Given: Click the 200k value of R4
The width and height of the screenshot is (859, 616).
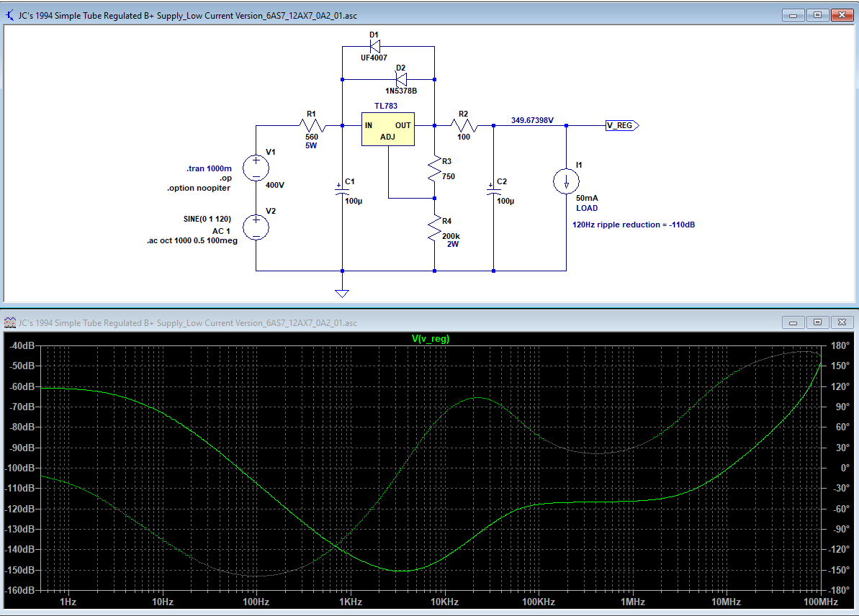Looking at the screenshot, I should pos(451,236).
